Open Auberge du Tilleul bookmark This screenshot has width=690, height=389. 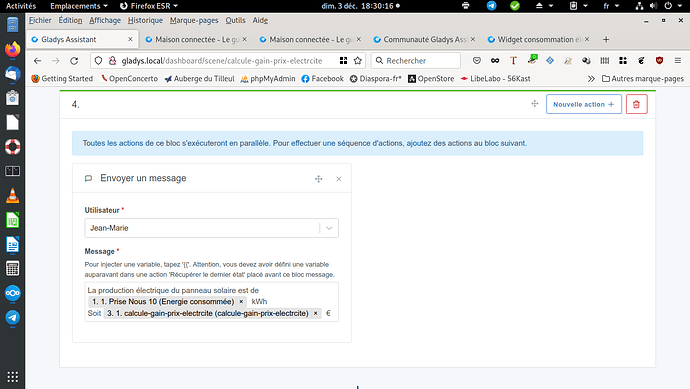(199, 79)
